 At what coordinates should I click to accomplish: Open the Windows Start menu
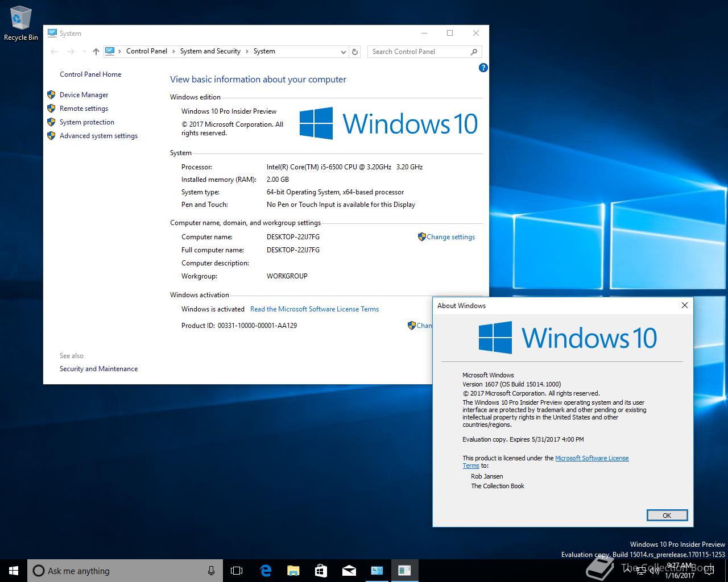tap(14, 571)
